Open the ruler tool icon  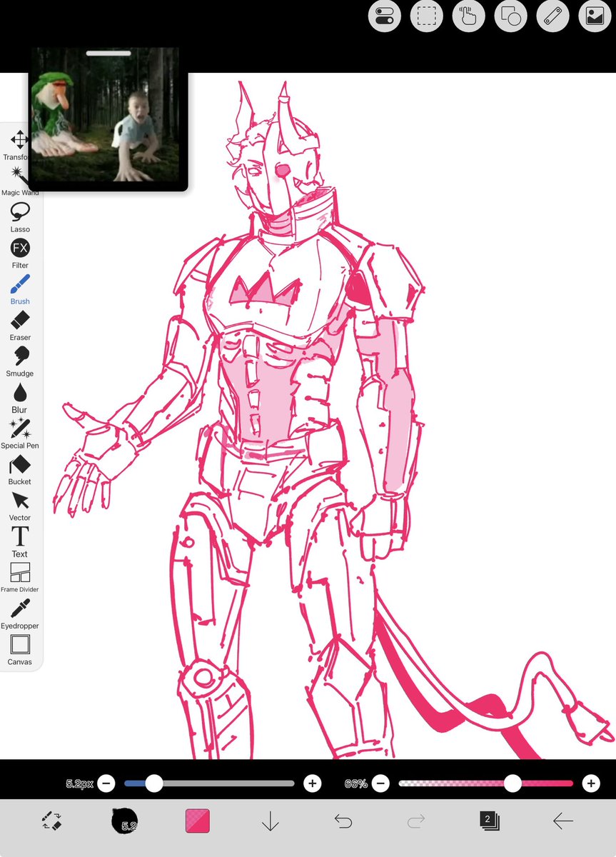[x=553, y=16]
